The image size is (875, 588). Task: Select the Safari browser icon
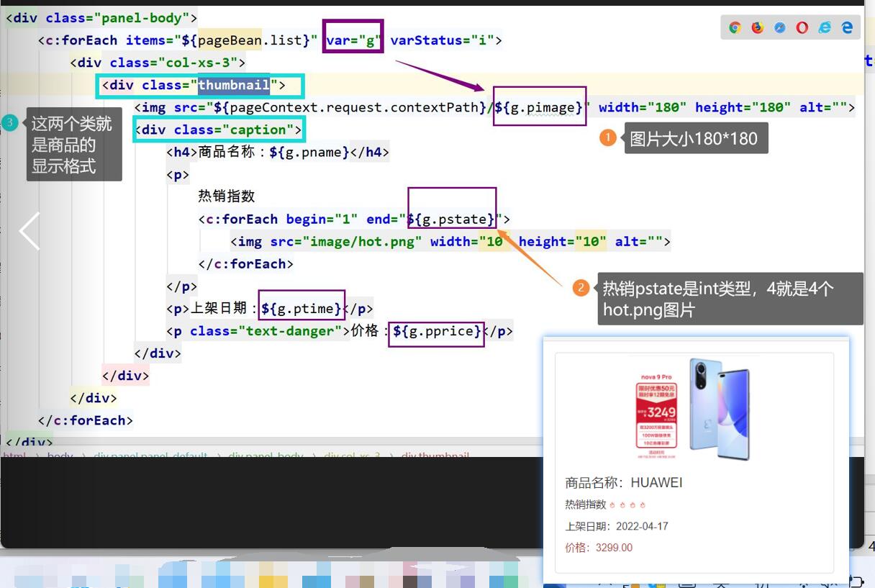point(779,27)
